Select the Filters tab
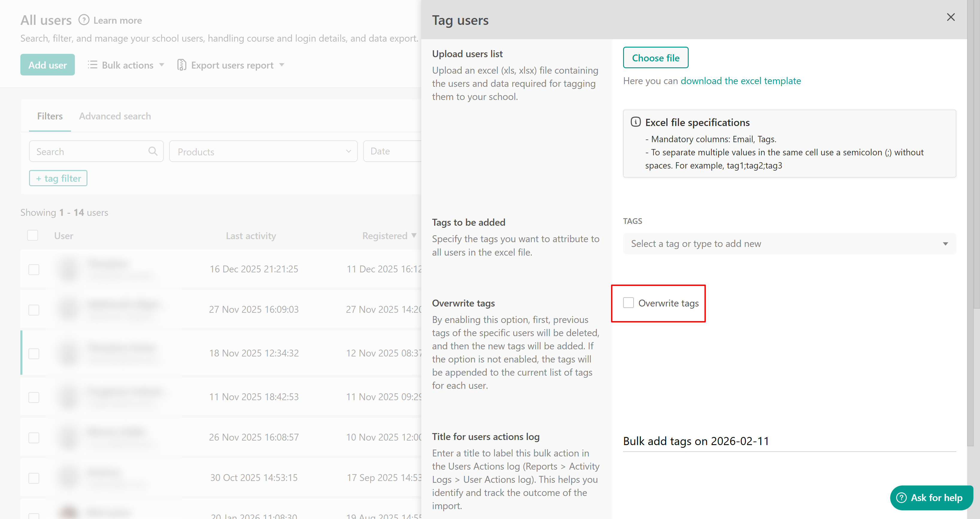Image resolution: width=980 pixels, height=519 pixels. coord(50,116)
